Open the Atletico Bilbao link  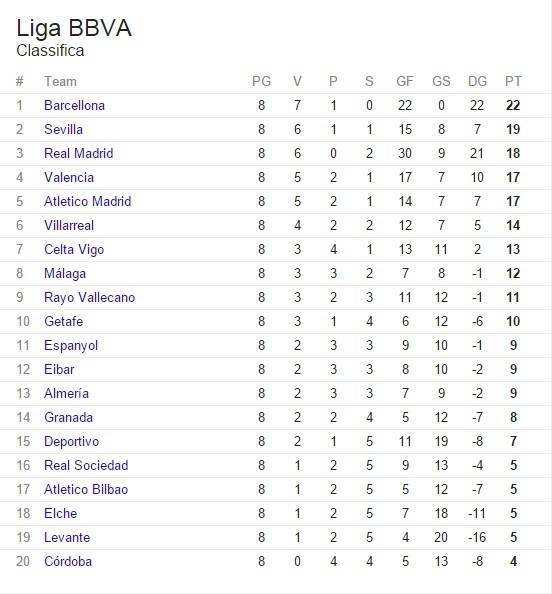coord(86,489)
